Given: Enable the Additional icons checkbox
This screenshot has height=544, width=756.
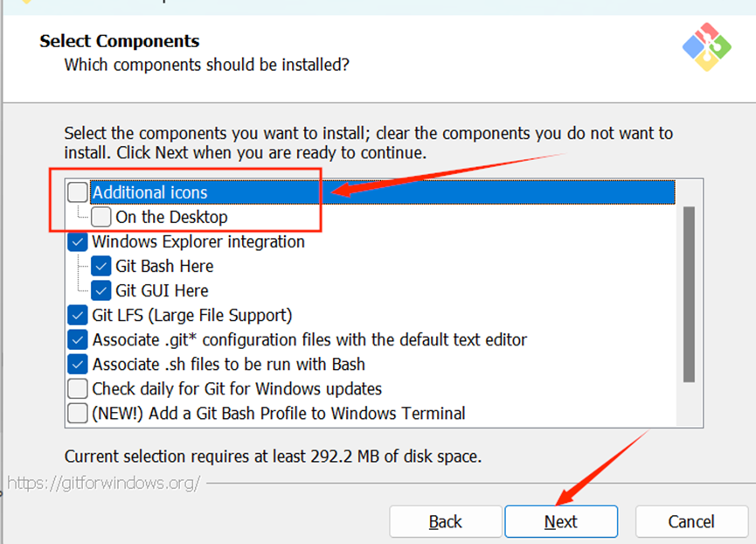Looking at the screenshot, I should coord(78,192).
